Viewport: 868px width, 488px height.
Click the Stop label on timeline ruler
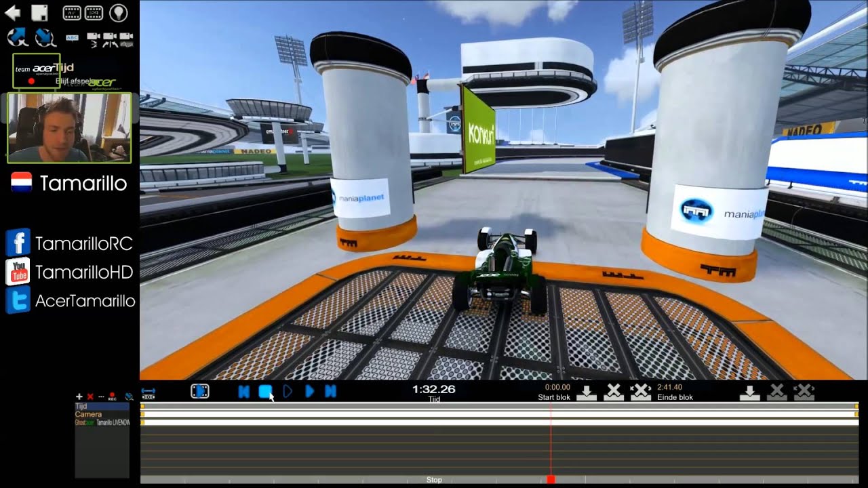click(x=434, y=480)
